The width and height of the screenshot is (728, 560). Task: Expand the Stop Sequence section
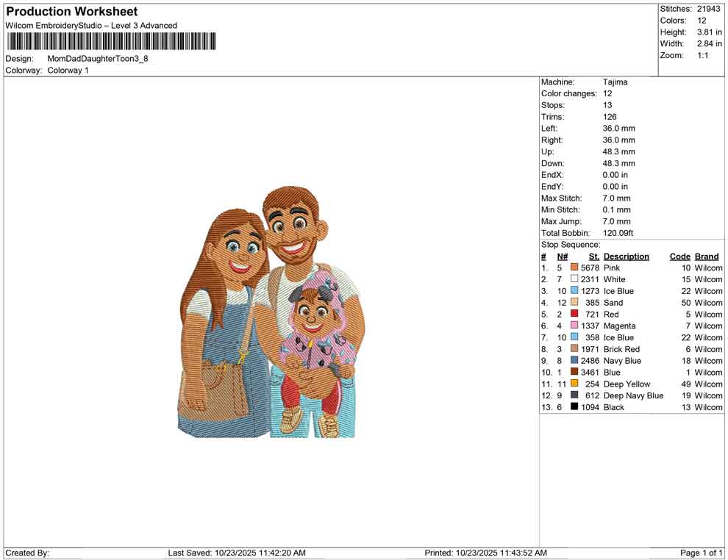571,244
